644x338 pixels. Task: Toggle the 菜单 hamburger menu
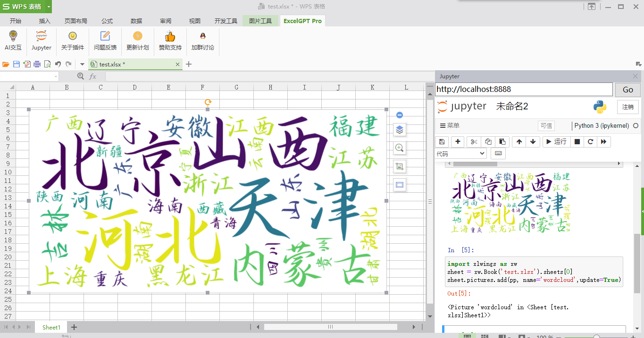pos(450,126)
